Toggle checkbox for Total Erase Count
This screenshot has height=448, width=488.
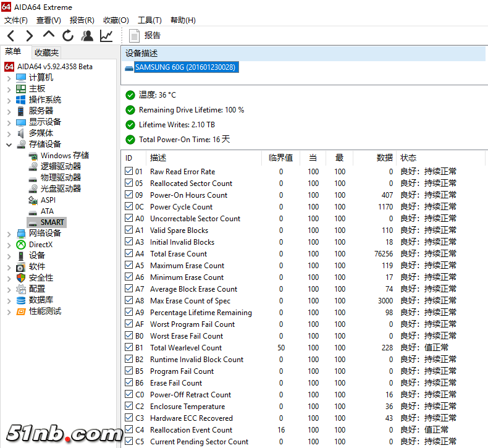tap(128, 254)
